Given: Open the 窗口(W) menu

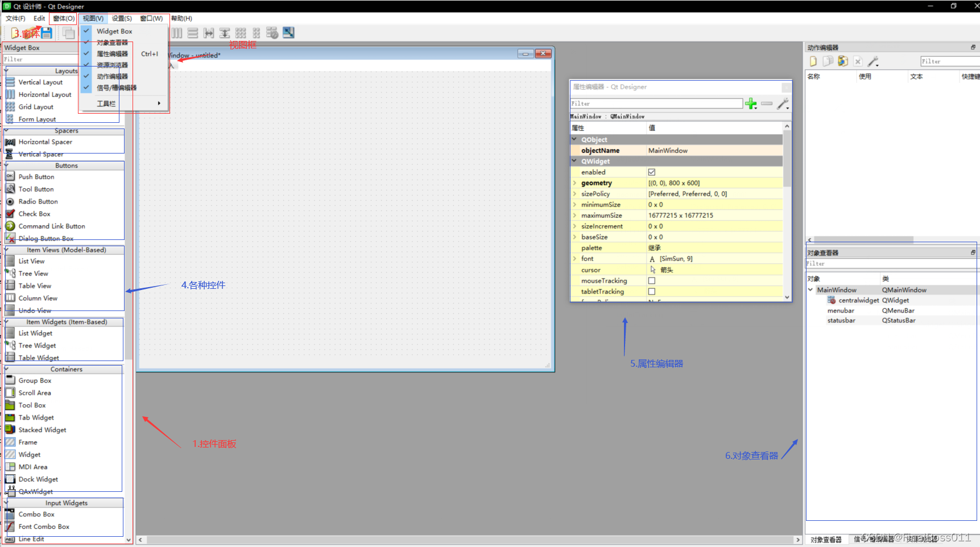Looking at the screenshot, I should (151, 19).
